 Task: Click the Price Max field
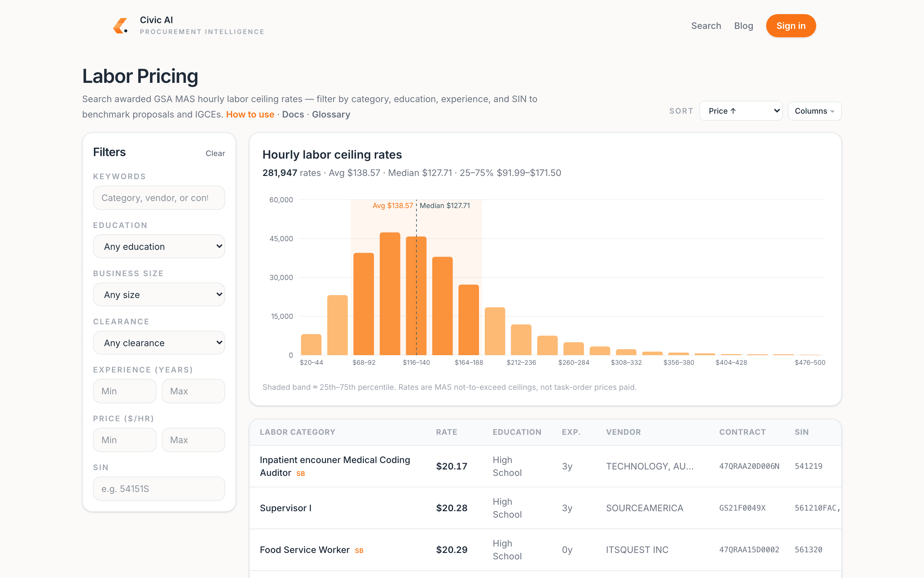[x=193, y=440]
